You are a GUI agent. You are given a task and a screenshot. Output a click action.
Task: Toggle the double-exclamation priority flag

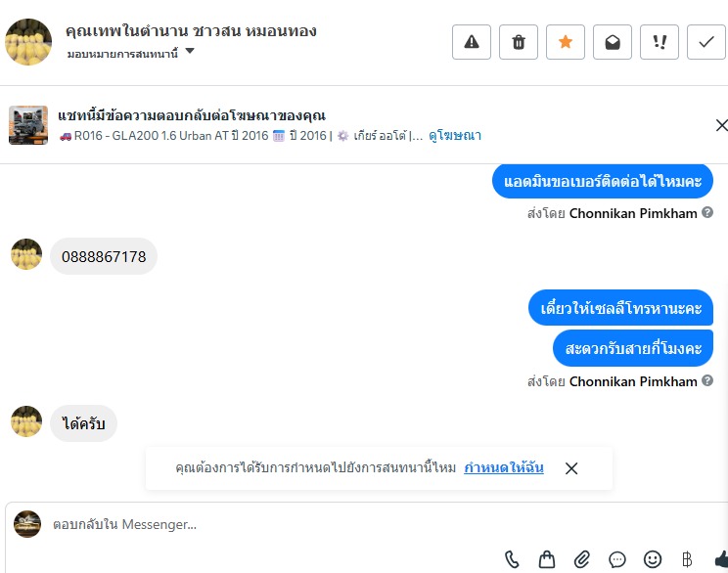(660, 42)
